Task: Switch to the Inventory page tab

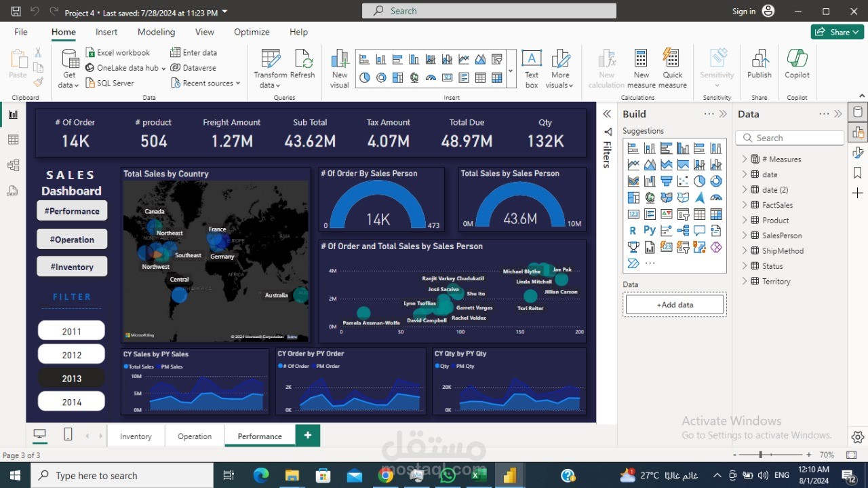Action: pos(136,436)
